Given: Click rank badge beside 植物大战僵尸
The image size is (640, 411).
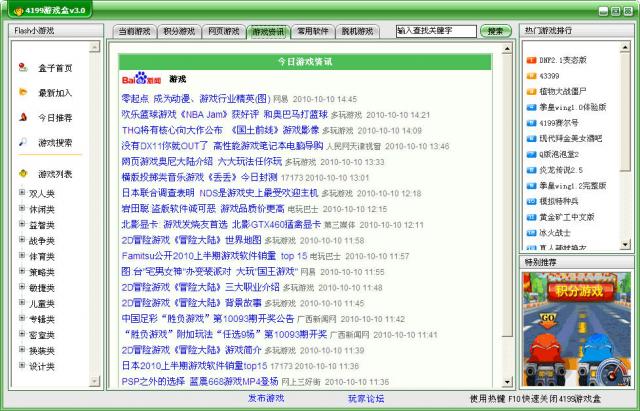Looking at the screenshot, I should (x=531, y=92).
